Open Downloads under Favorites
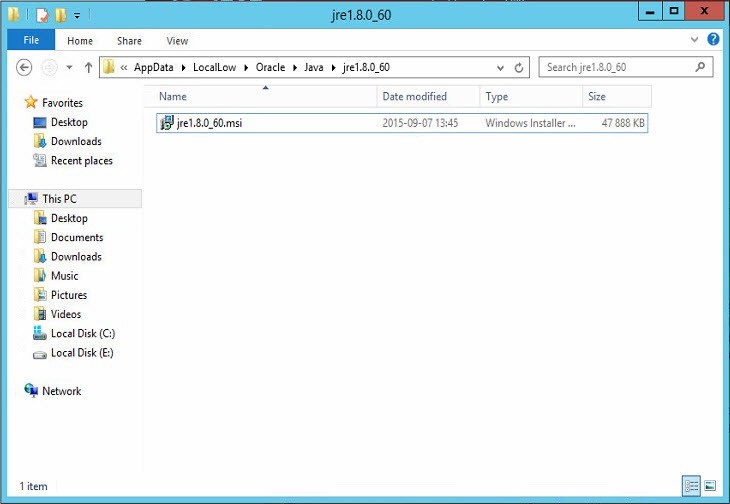The width and height of the screenshot is (730, 504). [x=76, y=141]
